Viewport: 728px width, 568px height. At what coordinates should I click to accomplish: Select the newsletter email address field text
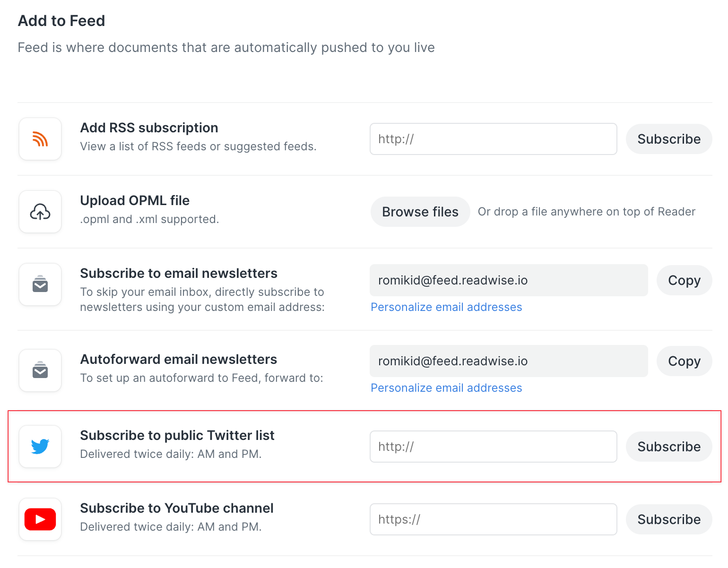pyautogui.click(x=509, y=280)
